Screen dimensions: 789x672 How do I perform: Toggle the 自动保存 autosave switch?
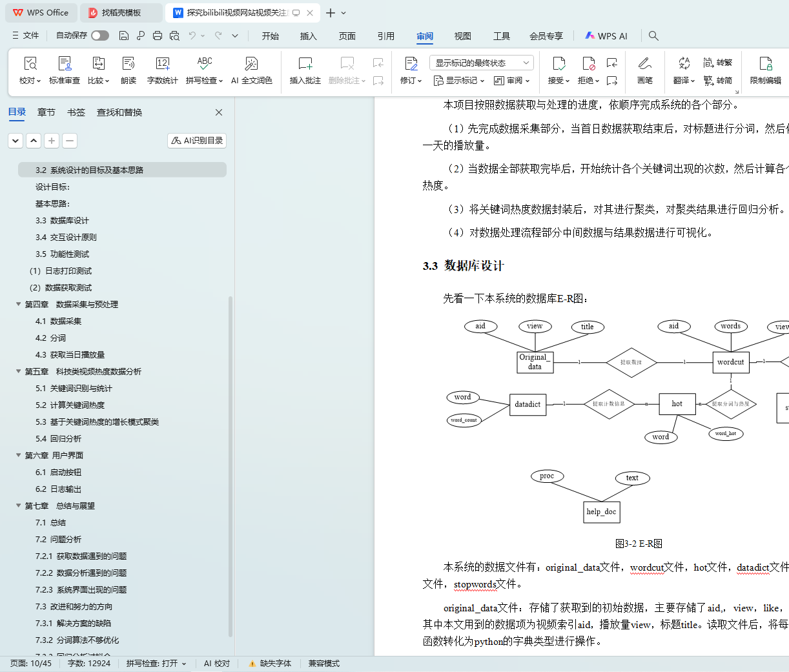pos(100,36)
